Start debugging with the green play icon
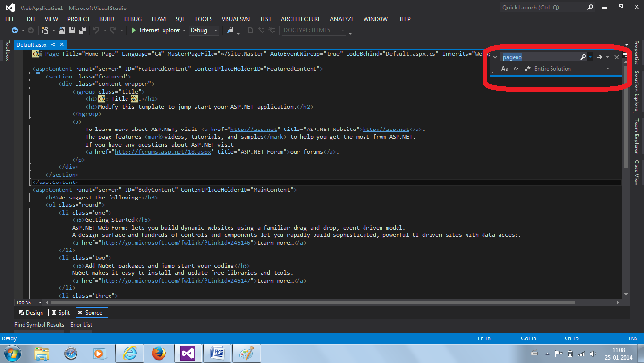Screen dimensions: 644x363 tap(133, 30)
